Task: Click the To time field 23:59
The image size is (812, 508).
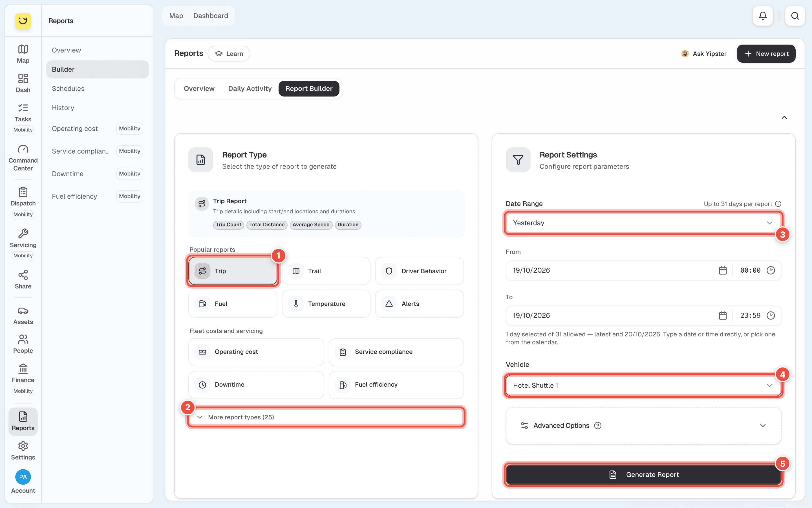Action: click(x=750, y=315)
